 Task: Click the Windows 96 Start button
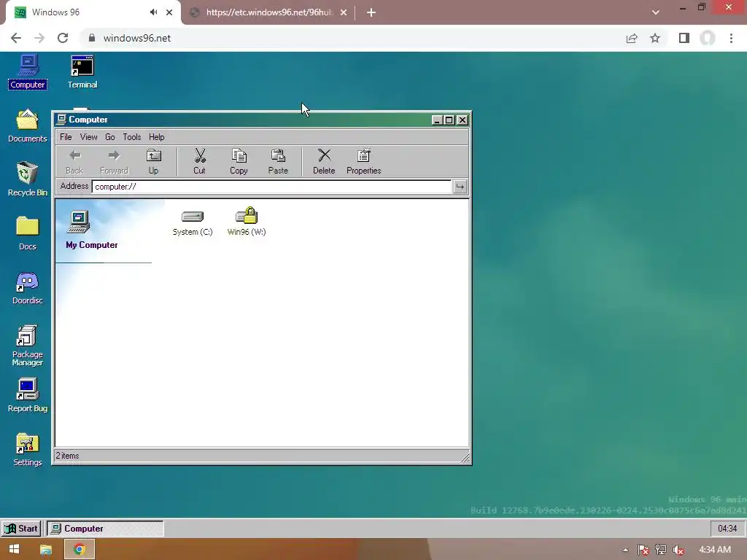(x=21, y=529)
